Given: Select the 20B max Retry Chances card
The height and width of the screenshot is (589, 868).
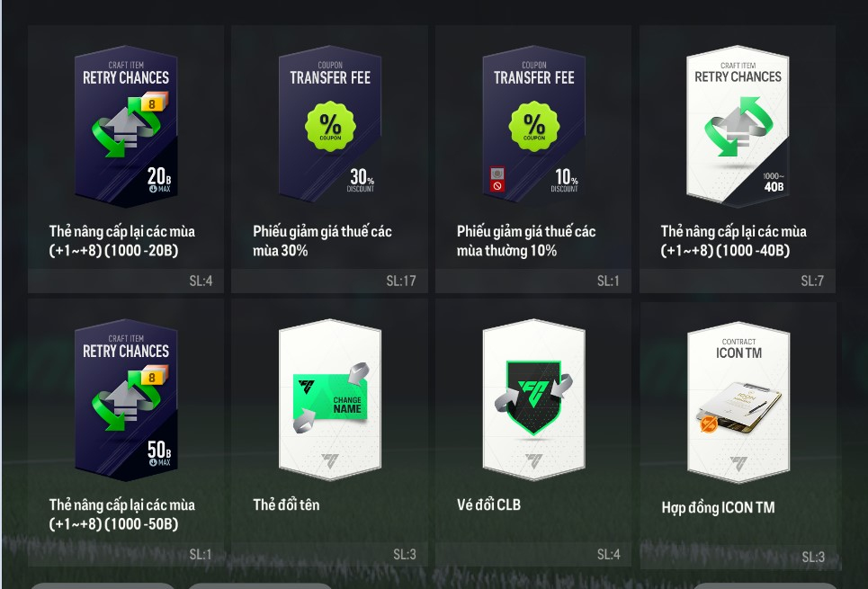Looking at the screenshot, I should click(x=126, y=126).
